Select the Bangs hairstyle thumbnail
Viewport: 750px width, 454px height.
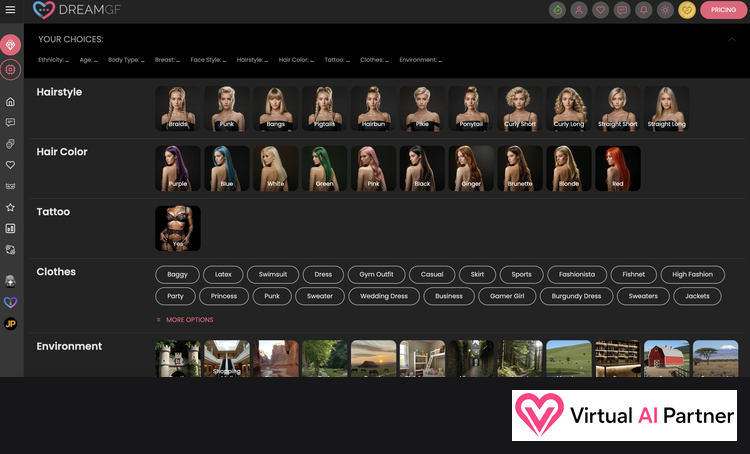click(276, 109)
